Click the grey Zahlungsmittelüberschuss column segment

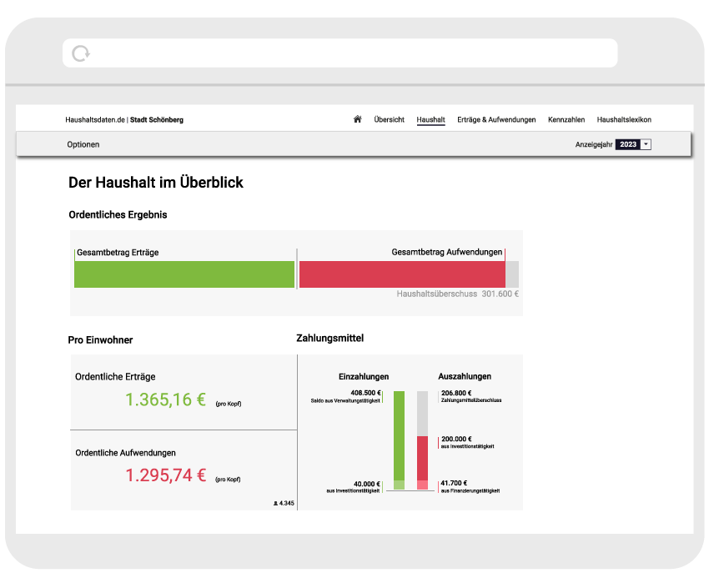[x=422, y=414]
